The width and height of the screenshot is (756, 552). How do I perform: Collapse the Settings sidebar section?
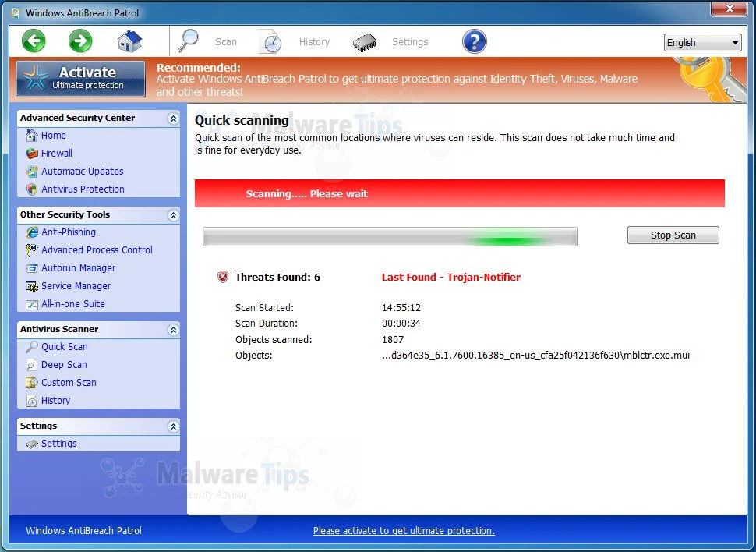click(x=173, y=426)
